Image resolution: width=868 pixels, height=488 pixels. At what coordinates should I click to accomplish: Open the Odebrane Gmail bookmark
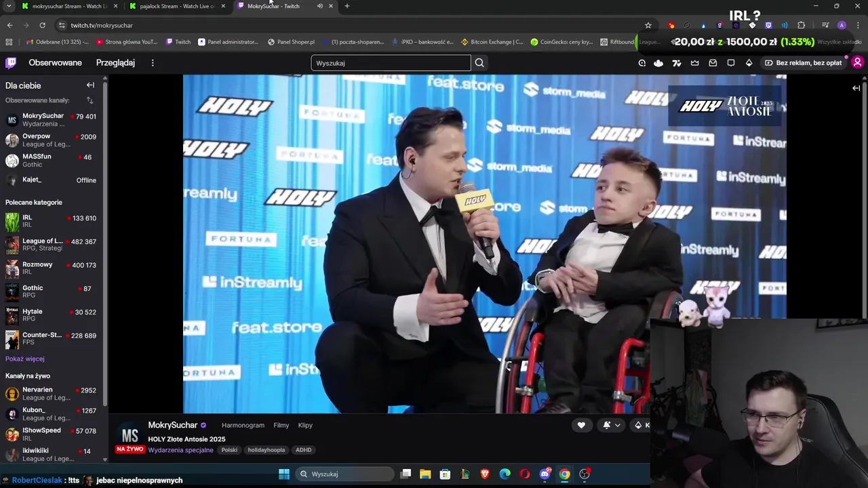point(57,42)
